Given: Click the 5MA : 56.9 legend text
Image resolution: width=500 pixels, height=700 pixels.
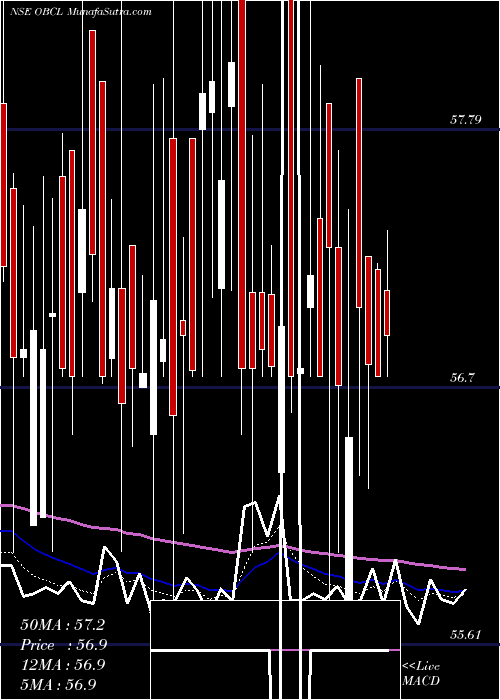Looking at the screenshot, I should coord(59,684).
